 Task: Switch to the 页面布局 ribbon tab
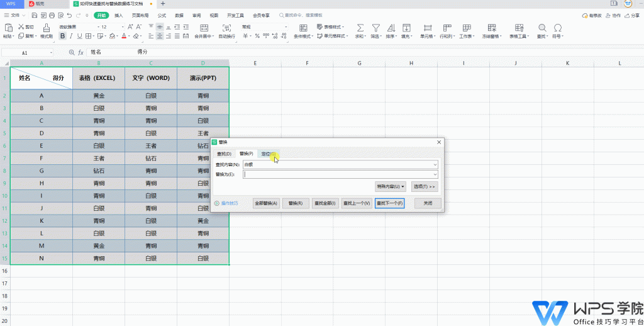pyautogui.click(x=140, y=16)
